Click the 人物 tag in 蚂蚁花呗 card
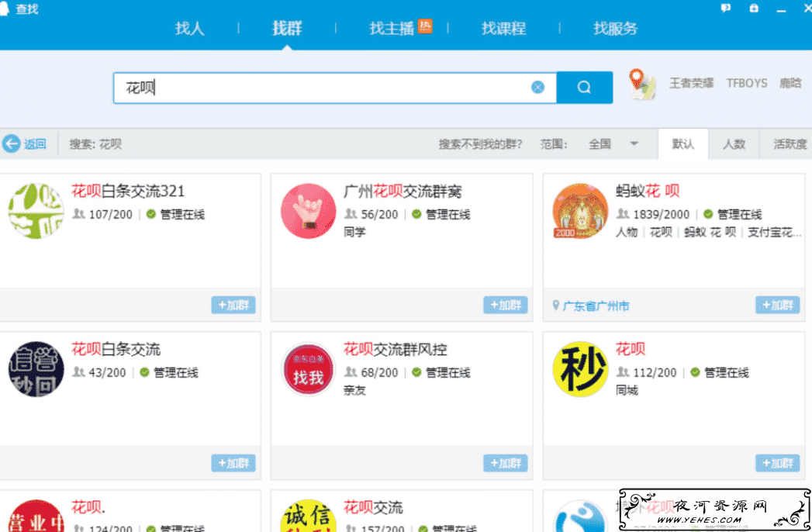 (627, 232)
